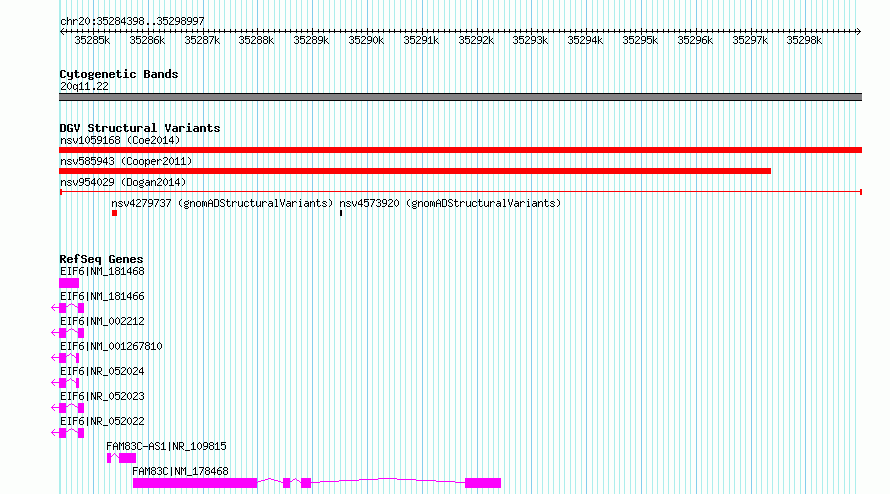
Task: Select the EIF6 NR_052024 gene glyph
Action: click(65, 383)
